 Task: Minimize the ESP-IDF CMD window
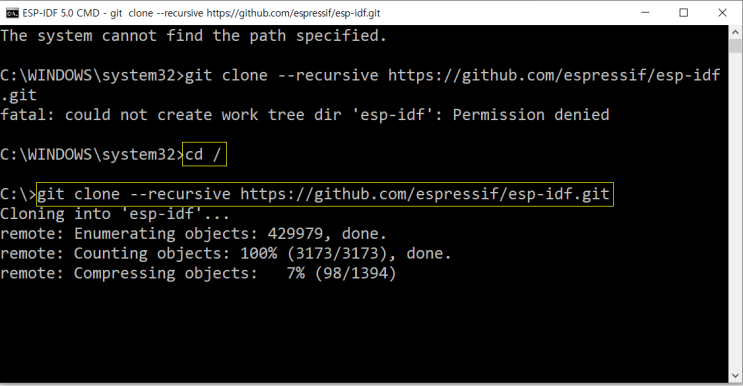coord(645,13)
